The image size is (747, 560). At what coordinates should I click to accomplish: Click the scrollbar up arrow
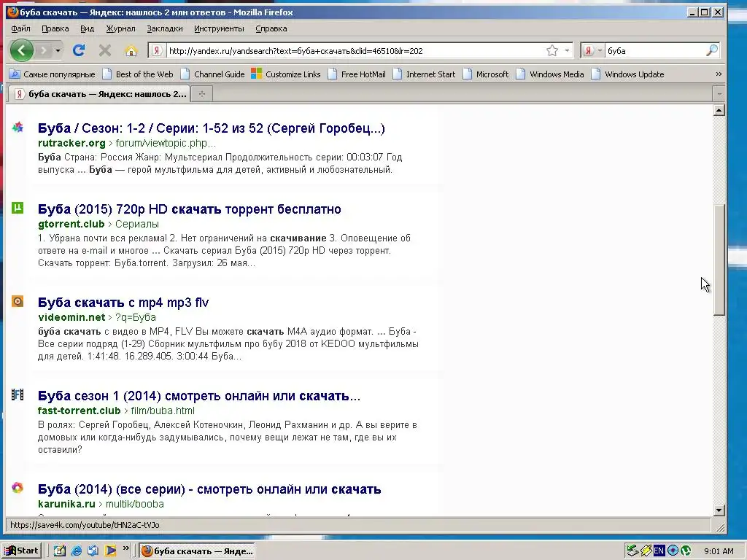[719, 111]
